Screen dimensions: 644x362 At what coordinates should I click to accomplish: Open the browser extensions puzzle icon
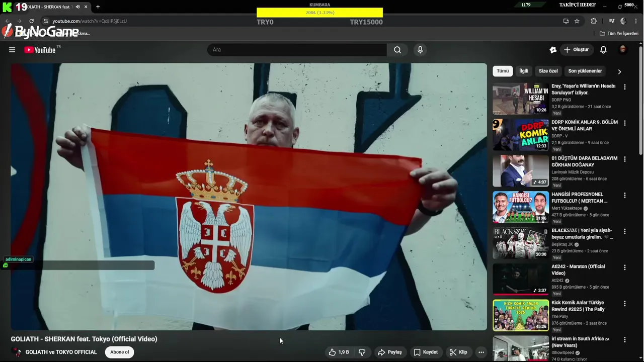[594, 21]
